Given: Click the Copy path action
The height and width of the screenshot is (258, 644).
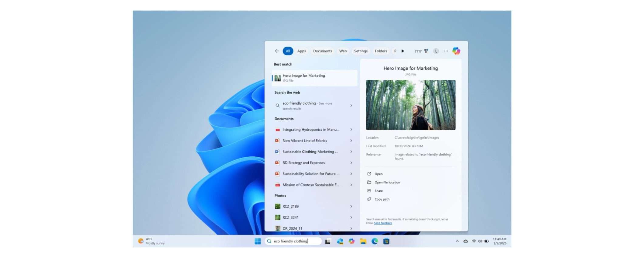Looking at the screenshot, I should pyautogui.click(x=382, y=199).
